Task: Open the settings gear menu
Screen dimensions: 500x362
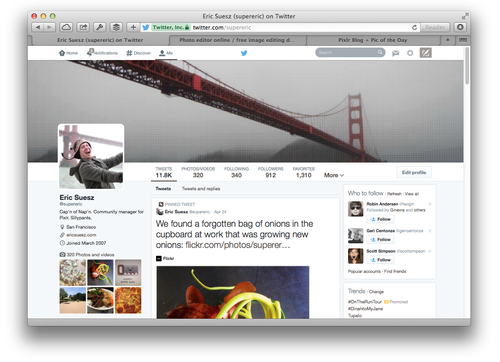Action: 410,53
